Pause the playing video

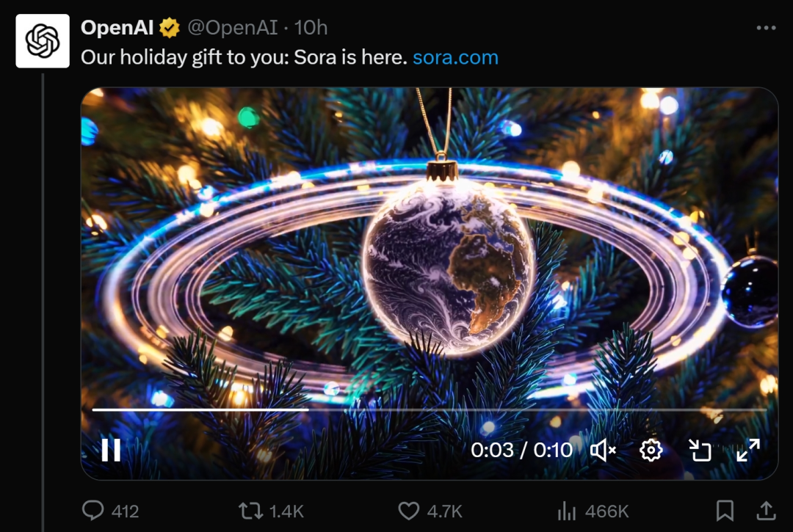pos(110,451)
